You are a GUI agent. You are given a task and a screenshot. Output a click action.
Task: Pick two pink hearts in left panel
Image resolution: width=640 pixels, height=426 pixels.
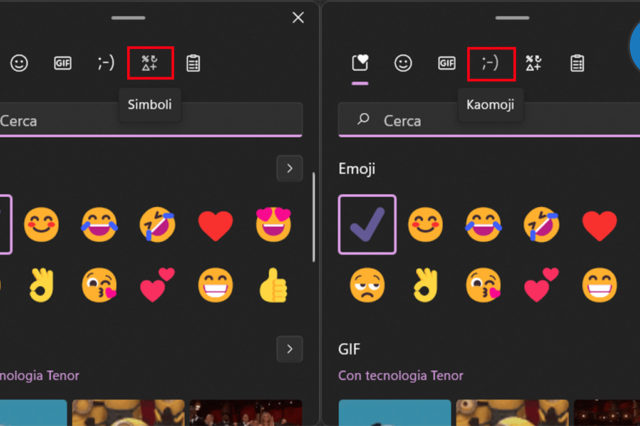coord(157,285)
